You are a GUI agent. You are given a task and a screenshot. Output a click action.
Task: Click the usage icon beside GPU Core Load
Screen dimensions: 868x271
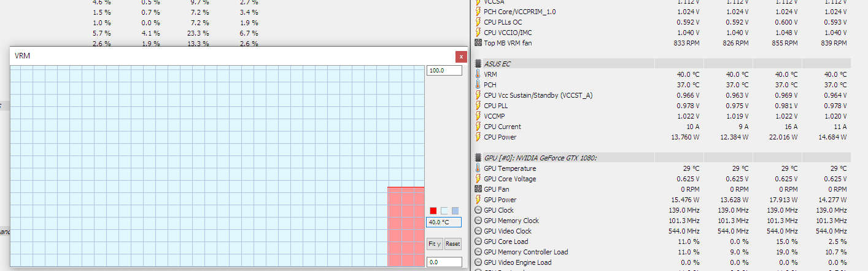pyautogui.click(x=478, y=242)
